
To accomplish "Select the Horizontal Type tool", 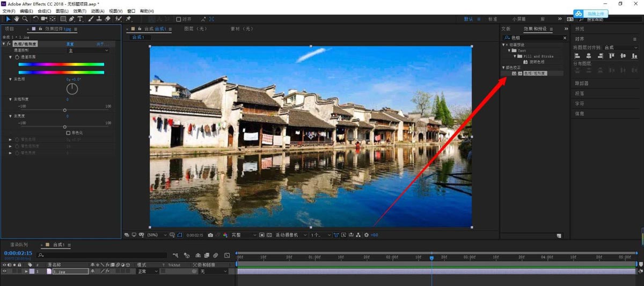I will click(x=80, y=19).
